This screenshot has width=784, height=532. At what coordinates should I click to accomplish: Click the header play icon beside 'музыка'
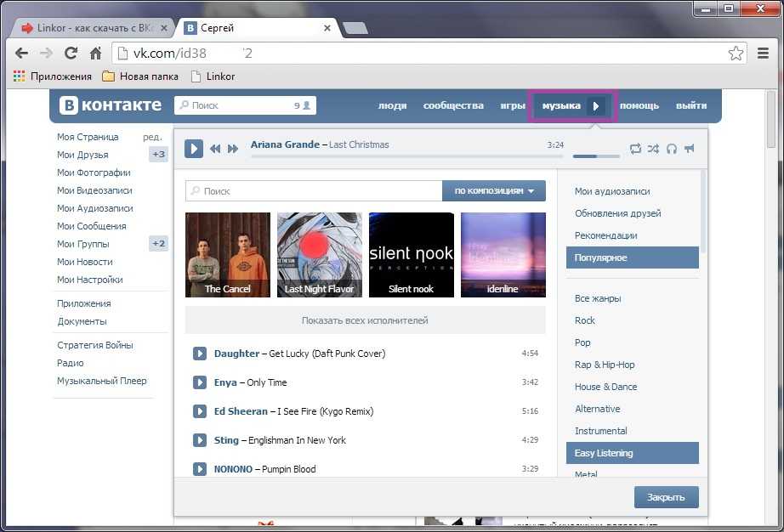point(596,106)
